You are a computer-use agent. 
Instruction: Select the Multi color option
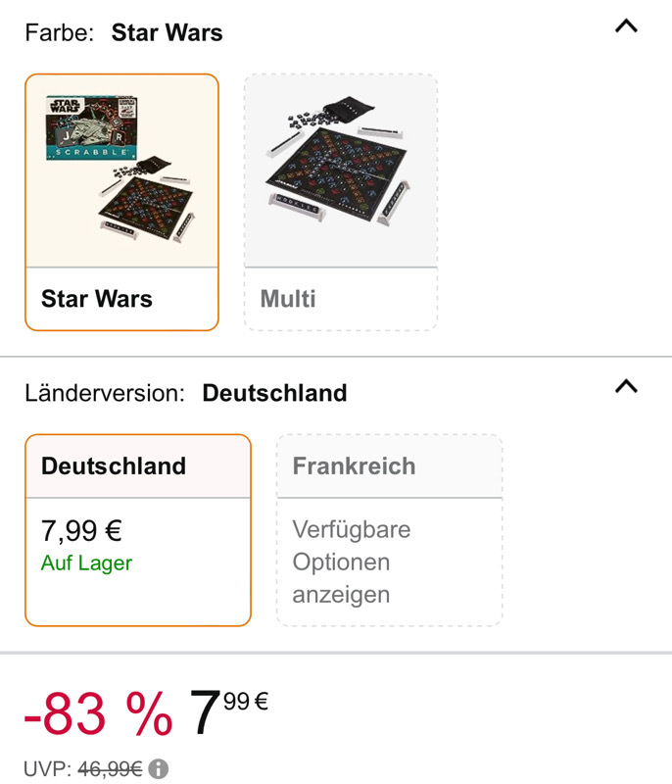pos(341,203)
